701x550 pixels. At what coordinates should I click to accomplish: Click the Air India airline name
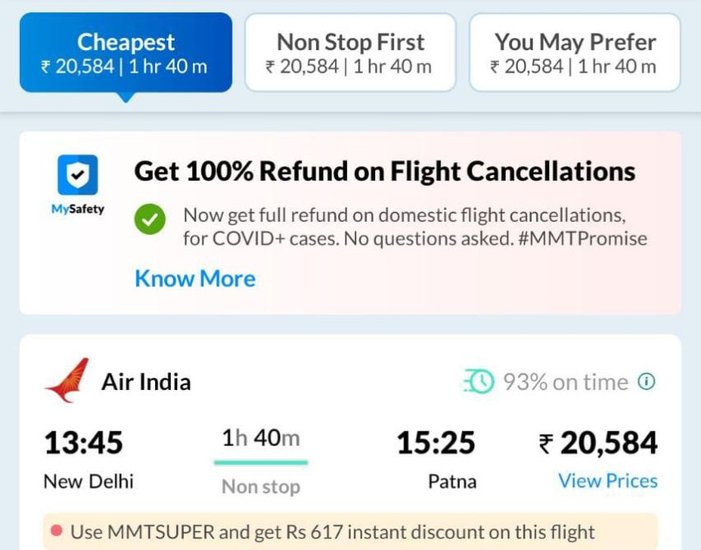point(146,382)
